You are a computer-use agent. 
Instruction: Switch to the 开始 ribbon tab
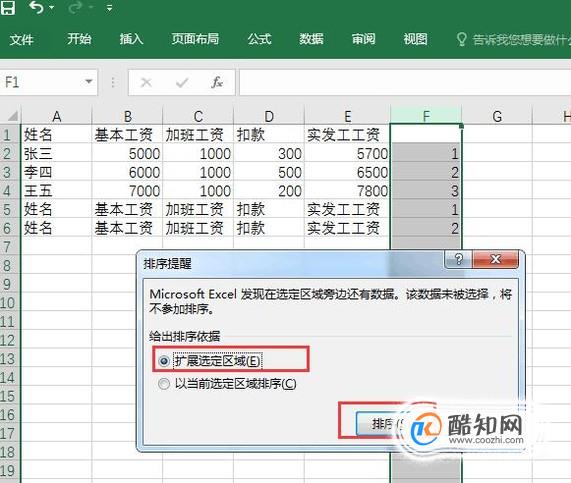click(x=79, y=39)
